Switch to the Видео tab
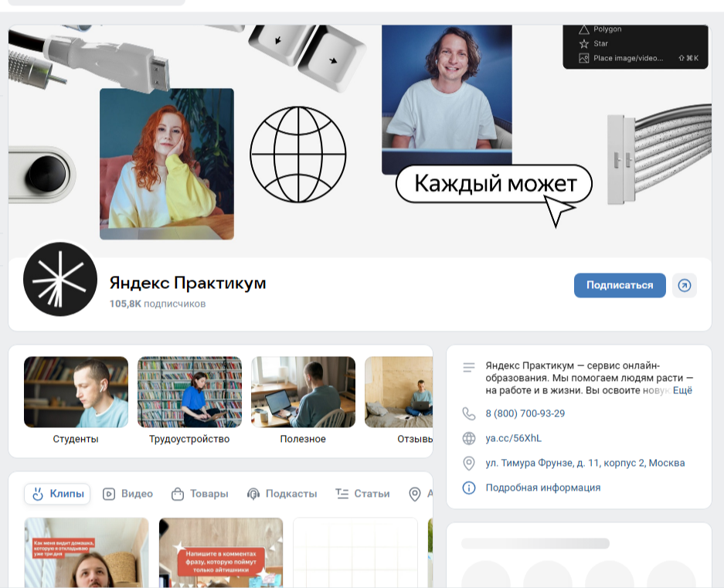724x588 pixels. click(127, 494)
